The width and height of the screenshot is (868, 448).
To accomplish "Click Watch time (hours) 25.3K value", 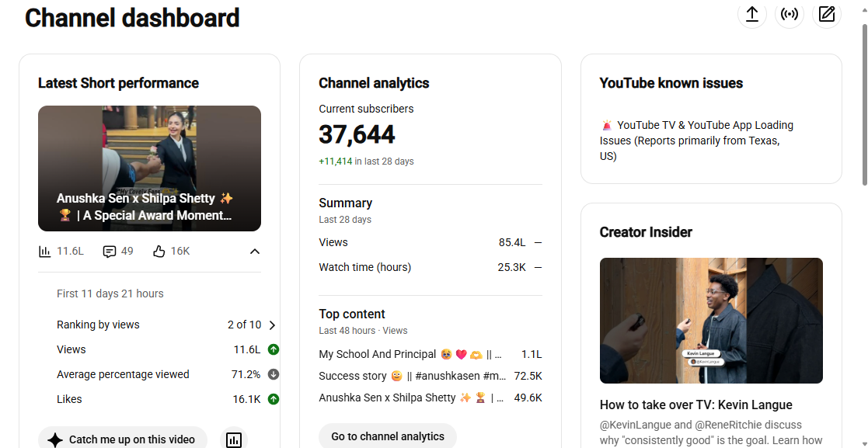I will click(x=511, y=267).
